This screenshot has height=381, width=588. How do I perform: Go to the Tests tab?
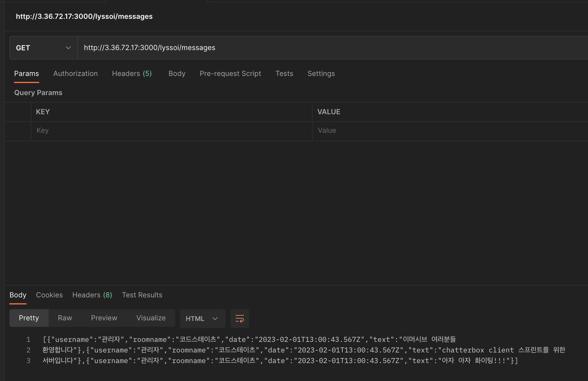tap(284, 74)
